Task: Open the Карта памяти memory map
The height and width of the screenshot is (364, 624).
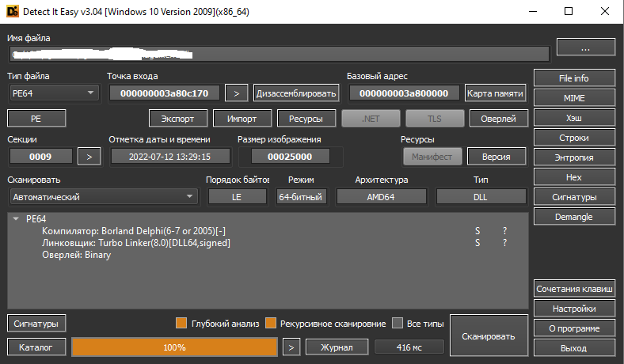Action: click(495, 93)
